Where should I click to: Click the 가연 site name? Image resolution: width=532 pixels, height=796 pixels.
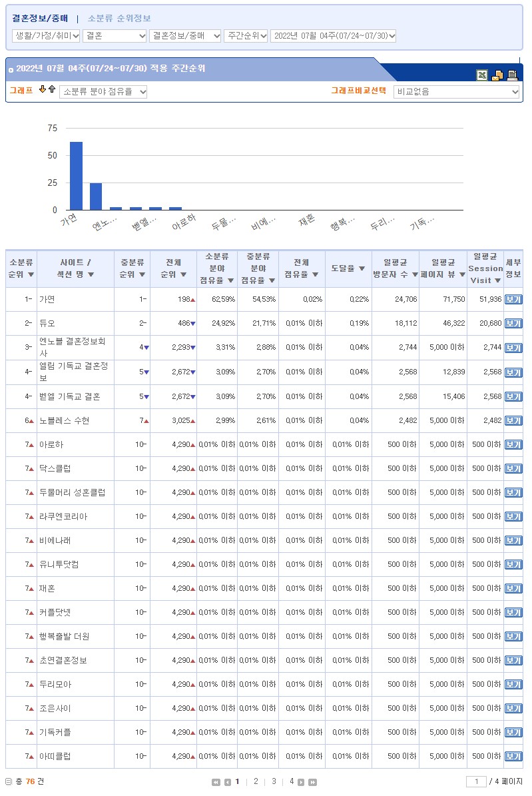[47, 300]
